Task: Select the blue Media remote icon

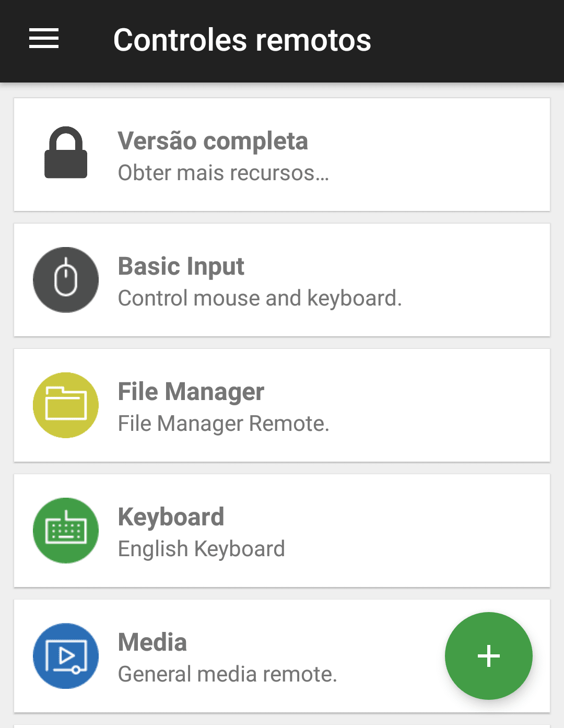Action: [66, 656]
